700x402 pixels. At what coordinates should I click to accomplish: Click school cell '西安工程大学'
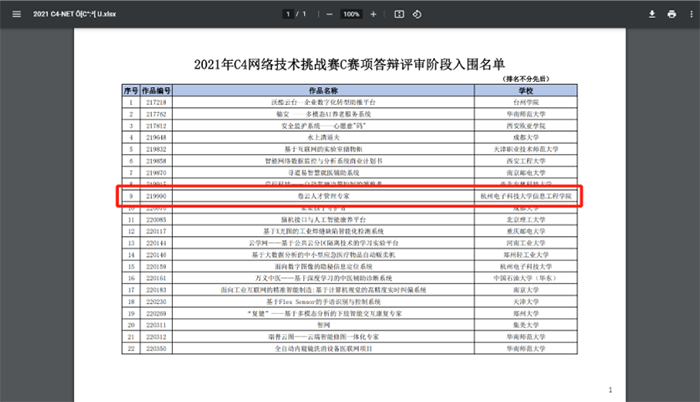click(x=526, y=161)
